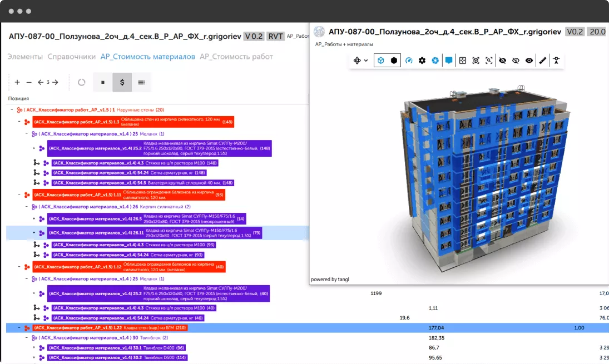
Task: Switch to the Элементы tab
Action: coord(25,57)
